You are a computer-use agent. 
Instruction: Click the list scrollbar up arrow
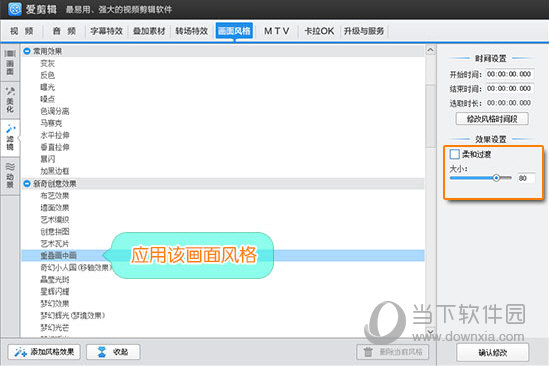(430, 50)
